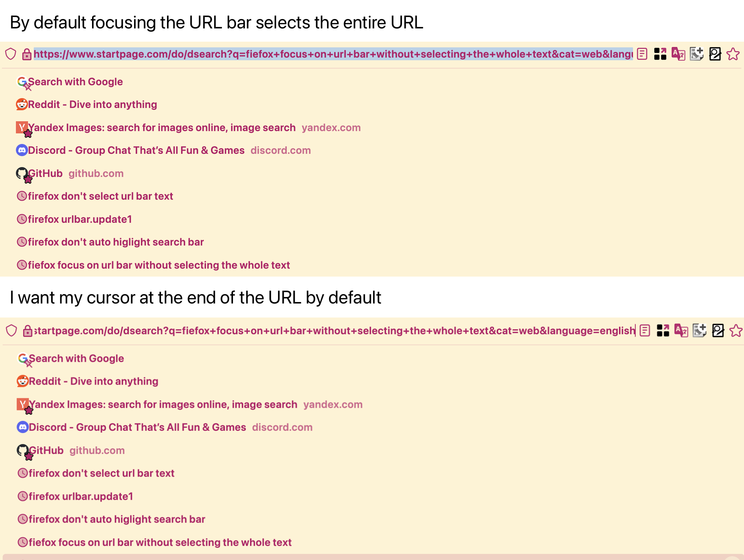Click the padlock icon in lower URL bar
This screenshot has height=560, width=744.
pos(28,331)
